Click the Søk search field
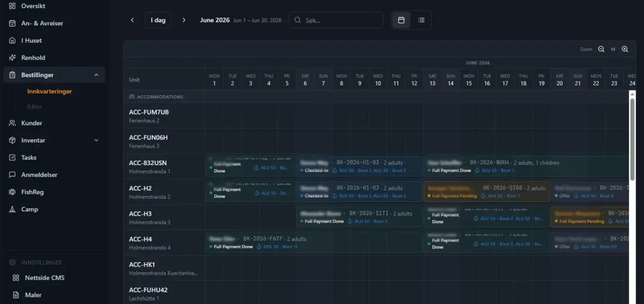This screenshot has height=304, width=644. click(336, 20)
